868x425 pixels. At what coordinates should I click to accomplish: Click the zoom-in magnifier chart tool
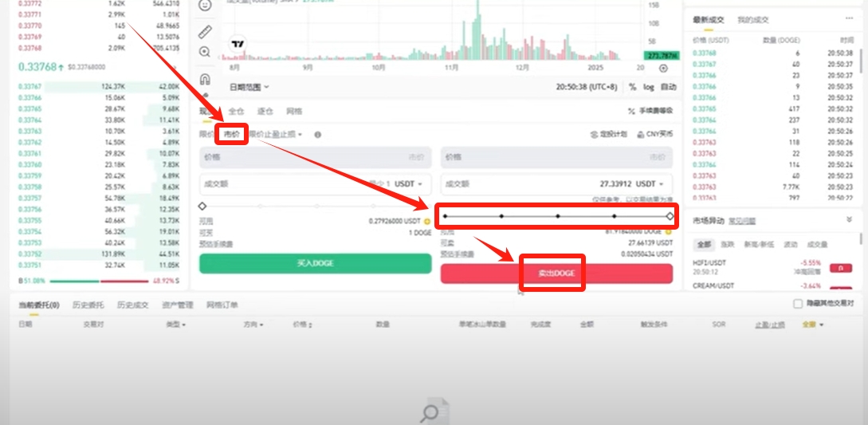205,52
